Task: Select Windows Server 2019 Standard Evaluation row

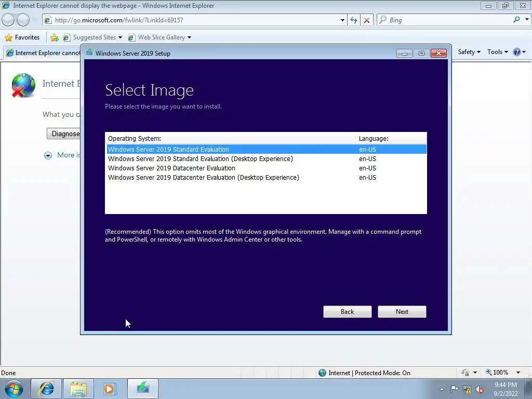Action: pos(267,149)
